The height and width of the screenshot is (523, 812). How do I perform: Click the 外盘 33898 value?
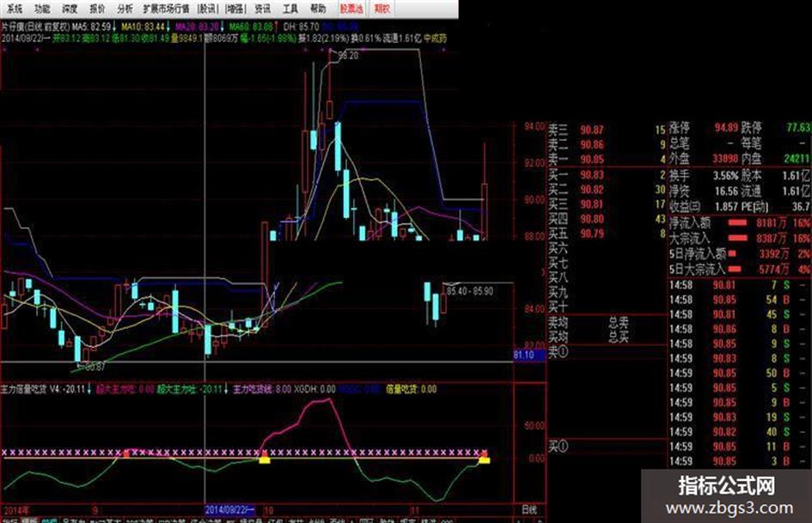725,158
